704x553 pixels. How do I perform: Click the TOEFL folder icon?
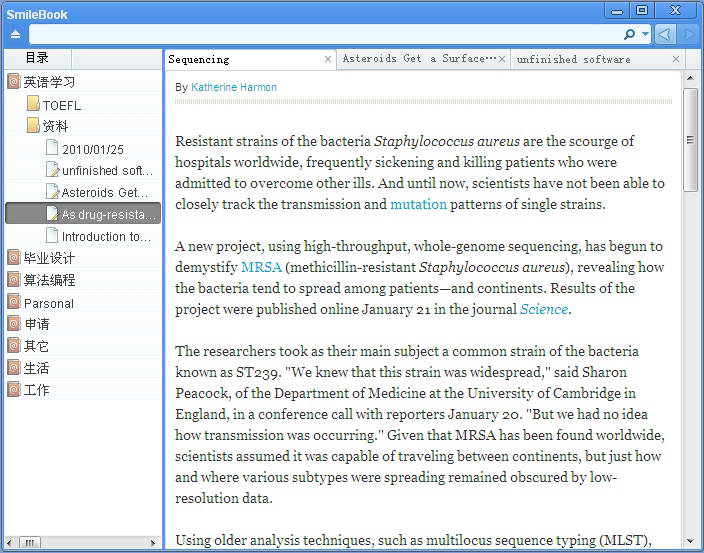click(33, 103)
